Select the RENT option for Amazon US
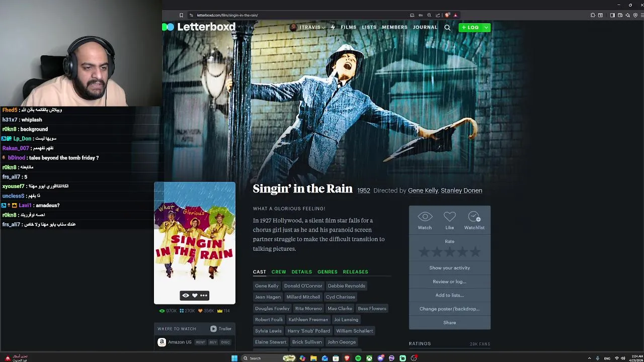Viewport: 644px width, 362px height. tap(200, 342)
